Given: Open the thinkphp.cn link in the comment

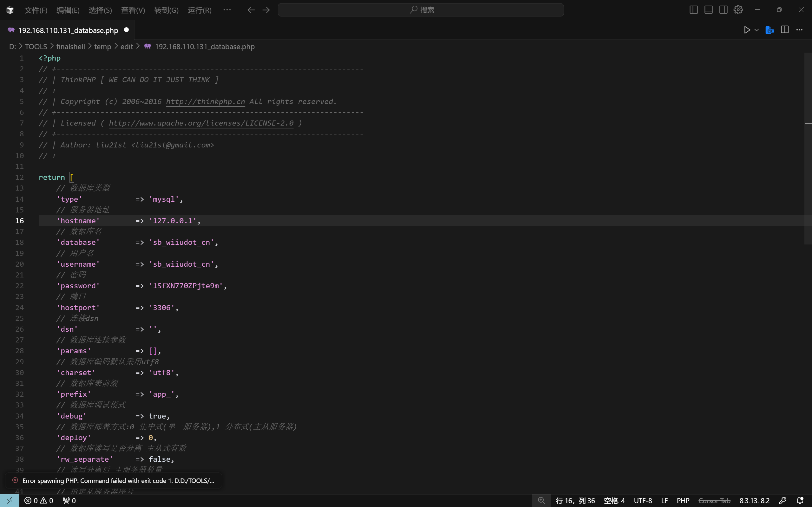Looking at the screenshot, I should point(205,101).
